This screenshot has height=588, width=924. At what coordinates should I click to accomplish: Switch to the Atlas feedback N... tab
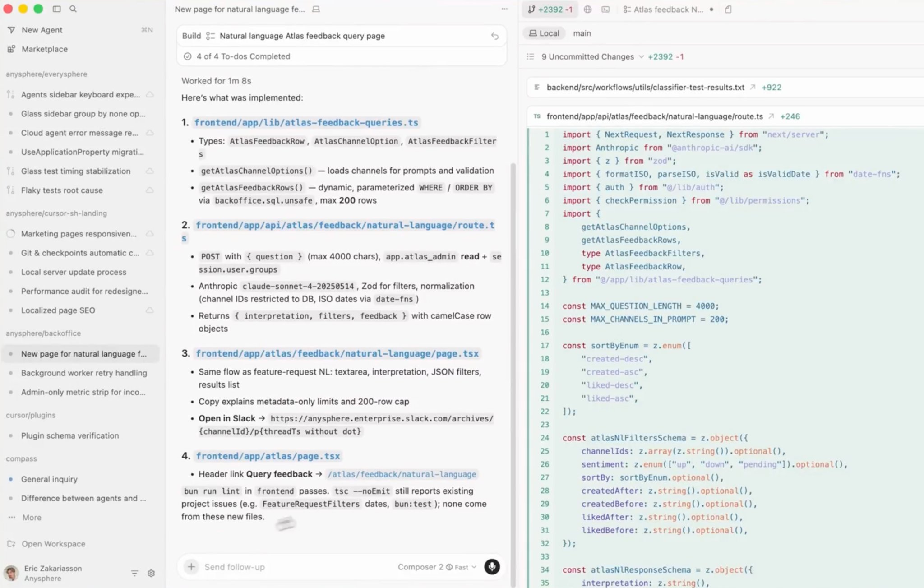coord(668,9)
